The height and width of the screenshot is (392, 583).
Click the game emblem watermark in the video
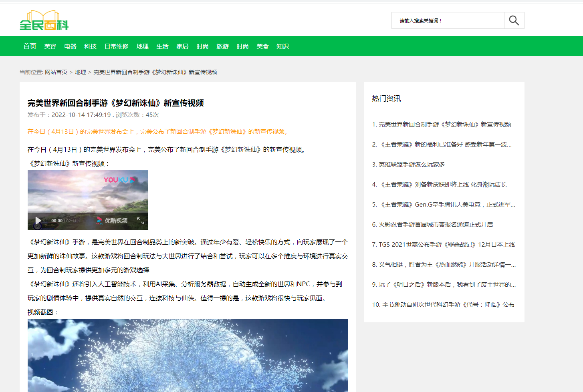coord(37,227)
